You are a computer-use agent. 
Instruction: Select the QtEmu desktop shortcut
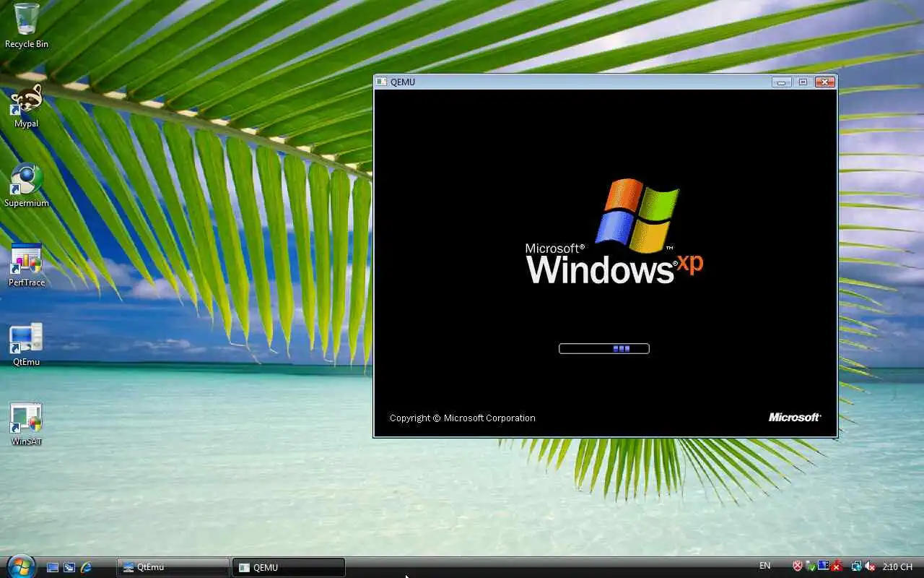point(27,344)
